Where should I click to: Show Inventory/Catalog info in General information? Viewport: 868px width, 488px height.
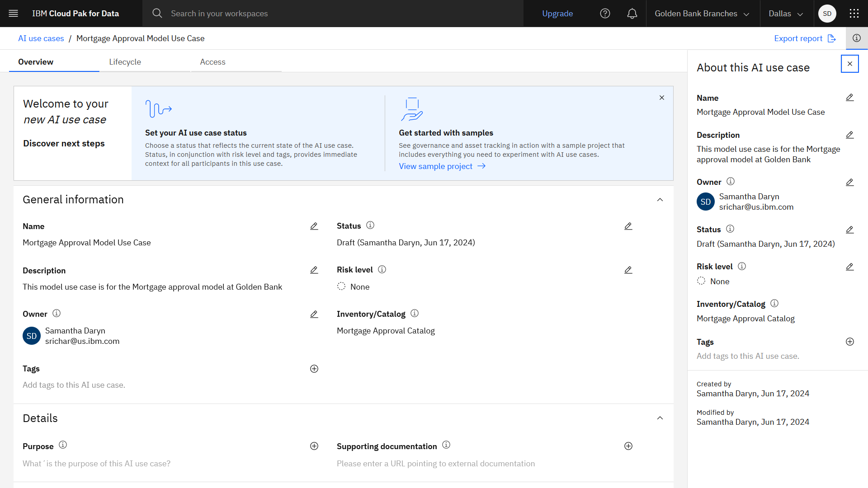(x=415, y=313)
